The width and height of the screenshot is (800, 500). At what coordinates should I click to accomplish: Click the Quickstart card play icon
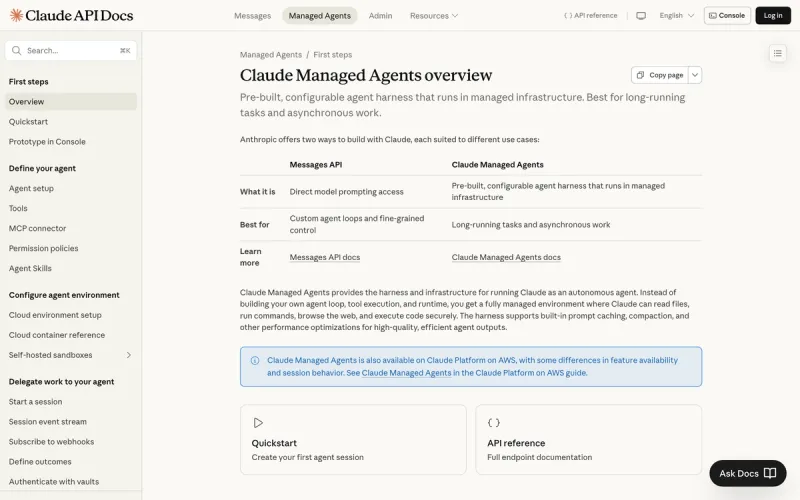(258, 422)
